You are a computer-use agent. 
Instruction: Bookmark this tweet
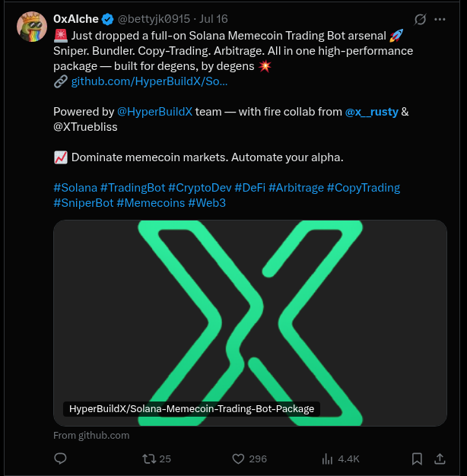tap(417, 459)
